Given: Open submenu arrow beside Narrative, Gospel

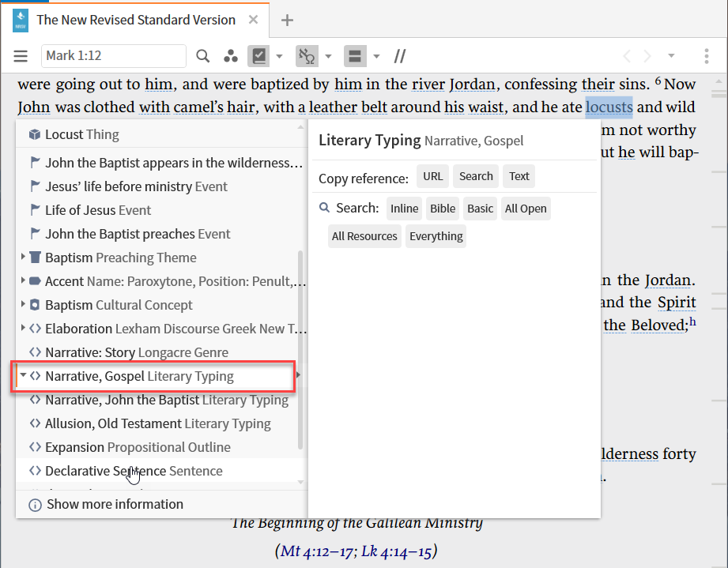Looking at the screenshot, I should [x=298, y=375].
